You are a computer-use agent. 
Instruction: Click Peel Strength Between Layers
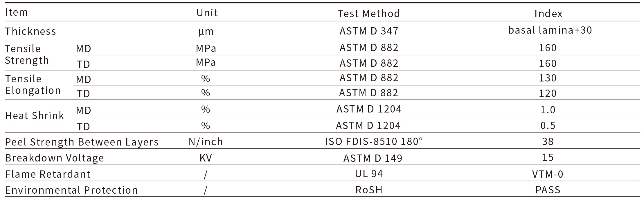coord(82,142)
